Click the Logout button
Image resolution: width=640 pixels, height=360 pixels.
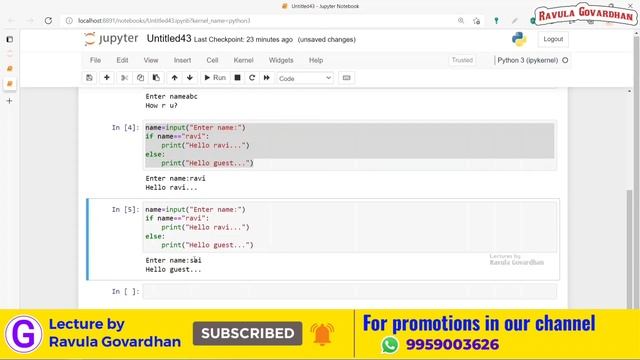click(553, 39)
